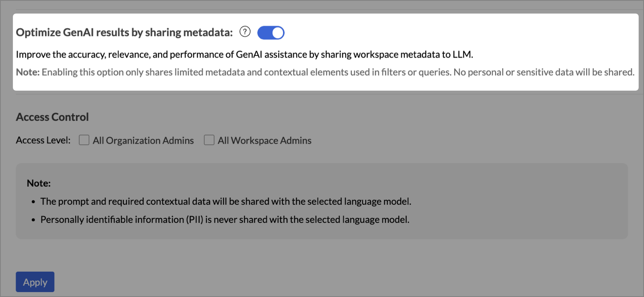Click the gray "Enabling this option" note text
The height and width of the screenshot is (297, 644).
point(201,72)
